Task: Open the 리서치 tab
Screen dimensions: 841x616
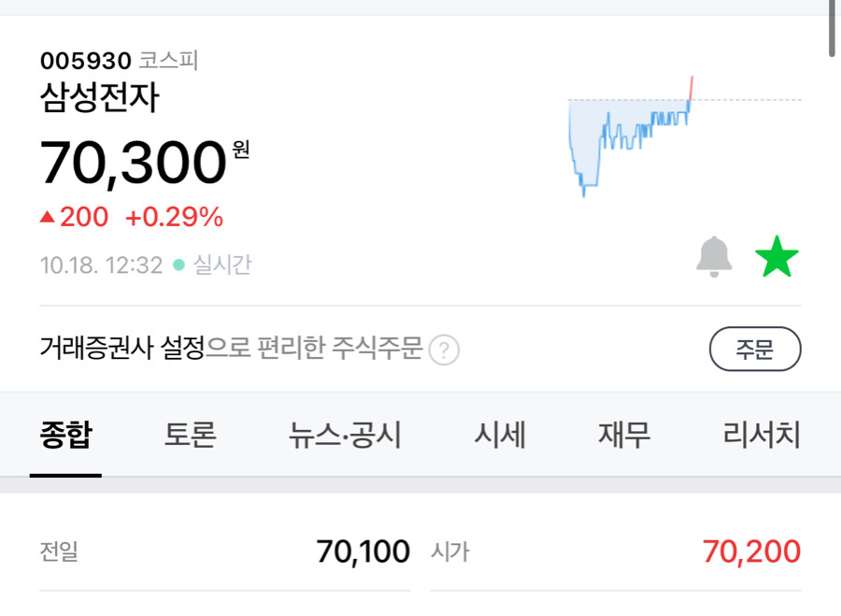Action: pos(762,435)
